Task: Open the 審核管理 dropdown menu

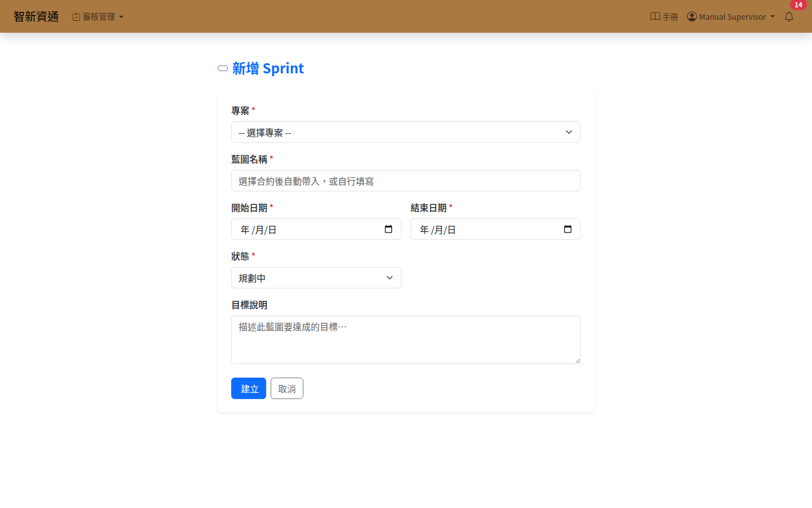Action: pyautogui.click(x=98, y=17)
